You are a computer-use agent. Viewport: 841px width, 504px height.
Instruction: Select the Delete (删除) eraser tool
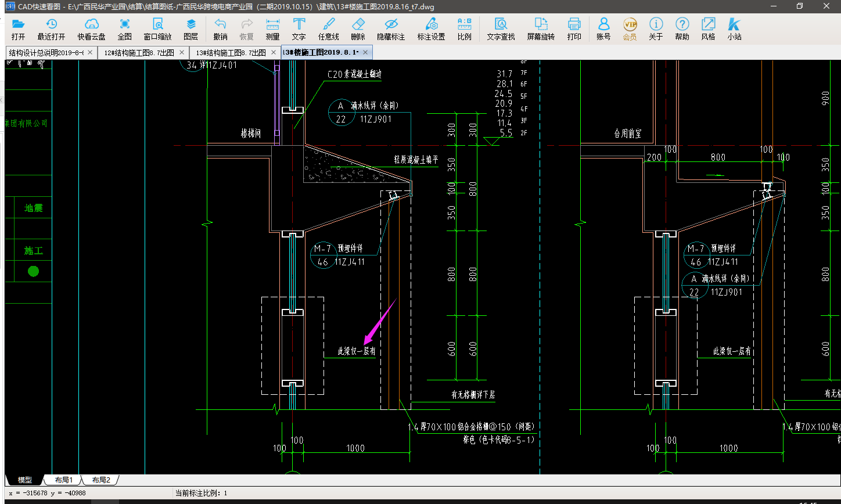[x=358, y=28]
